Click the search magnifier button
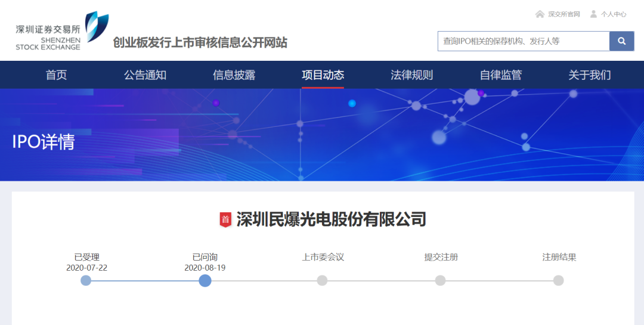This screenshot has width=644, height=325. coord(622,41)
